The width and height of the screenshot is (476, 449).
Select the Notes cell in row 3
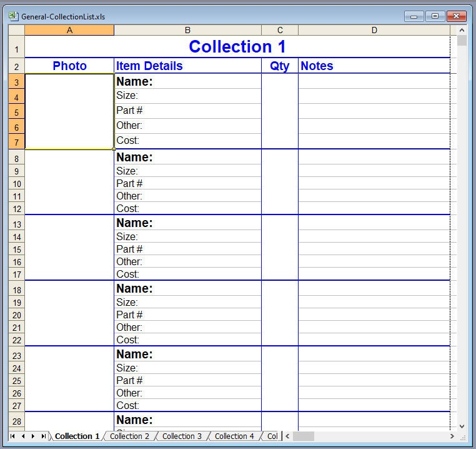point(374,81)
